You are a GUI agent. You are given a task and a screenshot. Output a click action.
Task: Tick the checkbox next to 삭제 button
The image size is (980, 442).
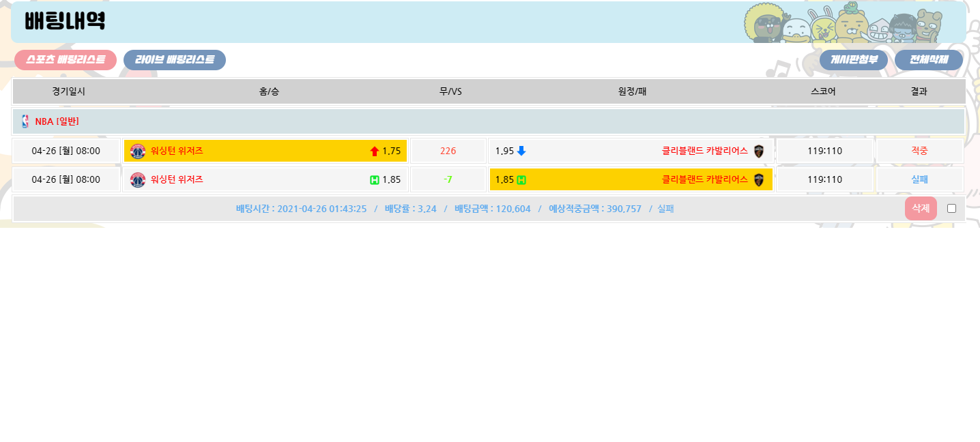coord(951,209)
